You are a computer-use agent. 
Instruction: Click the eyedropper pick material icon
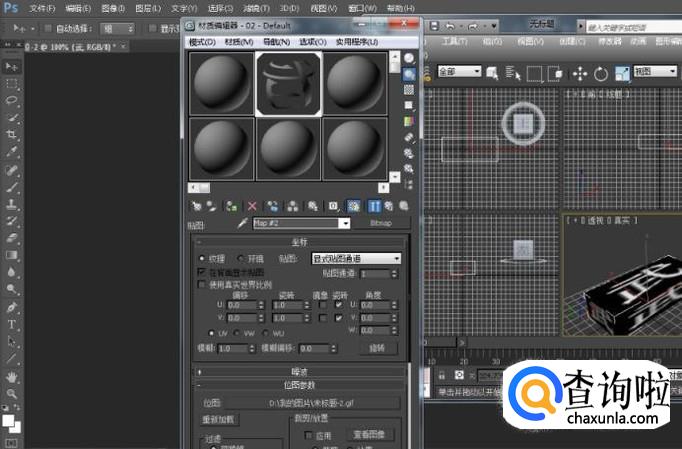tap(241, 224)
